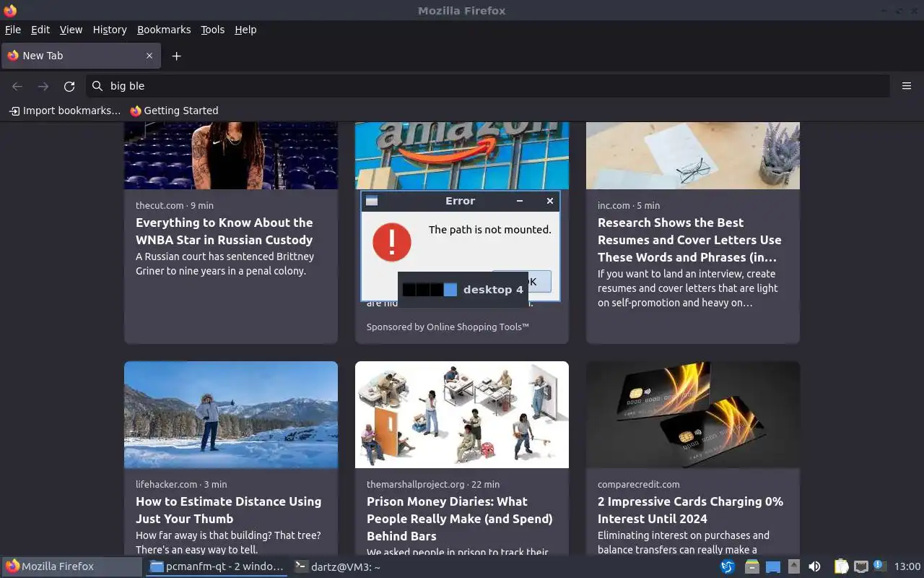924x578 pixels.
Task: Open the file manager drawer icon in panel
Action: click(752, 566)
